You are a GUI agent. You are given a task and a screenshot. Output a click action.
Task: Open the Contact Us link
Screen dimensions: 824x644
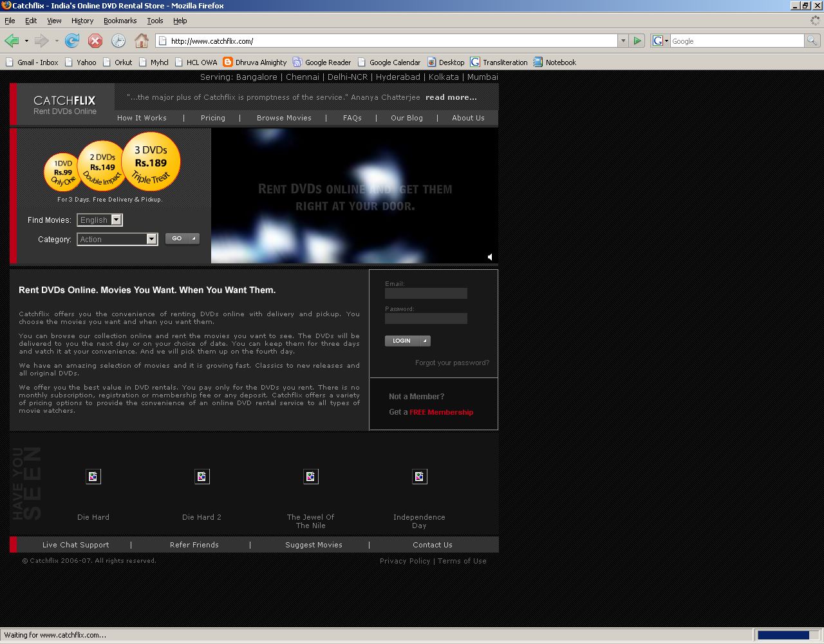[433, 545]
